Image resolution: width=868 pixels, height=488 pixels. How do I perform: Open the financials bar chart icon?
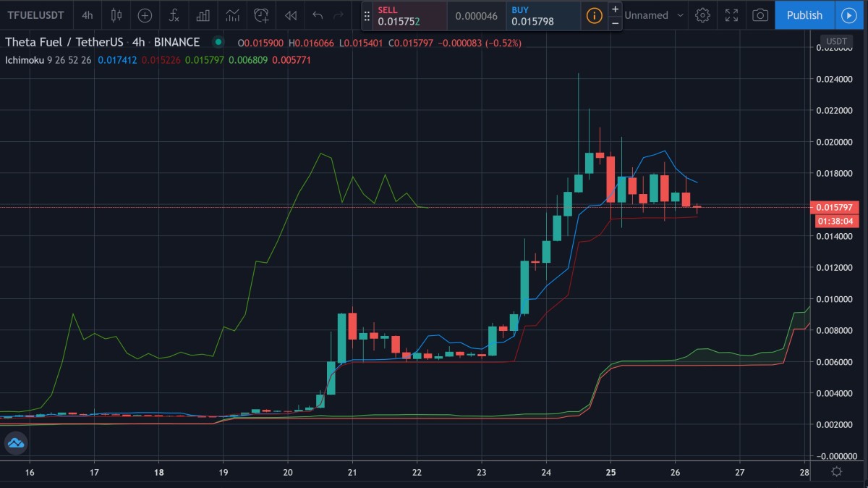[x=203, y=15]
